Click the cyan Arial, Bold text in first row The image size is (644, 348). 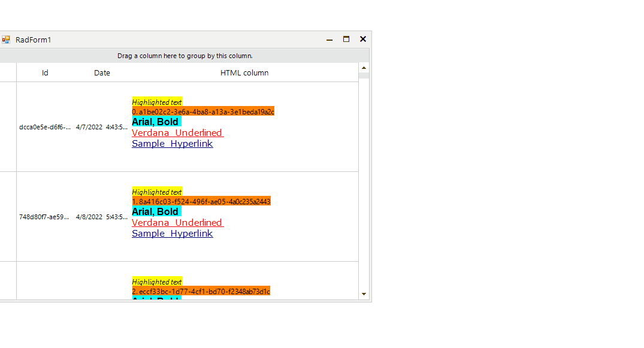click(155, 121)
